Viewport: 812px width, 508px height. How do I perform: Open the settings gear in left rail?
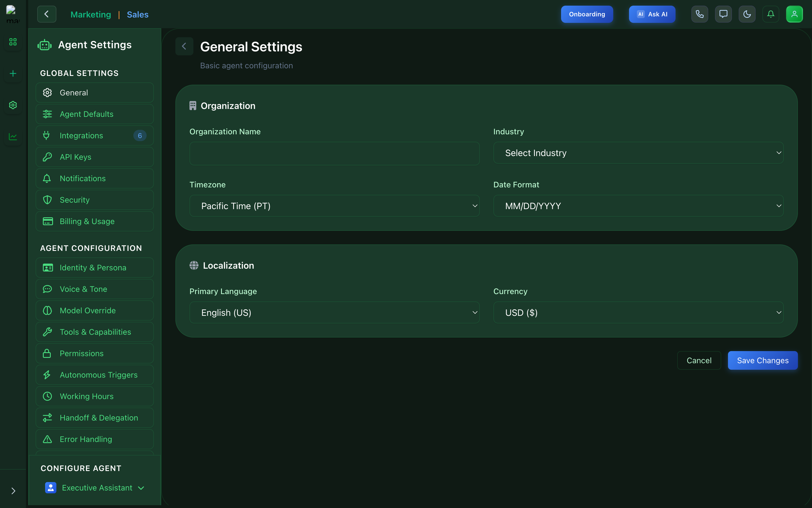point(13,105)
